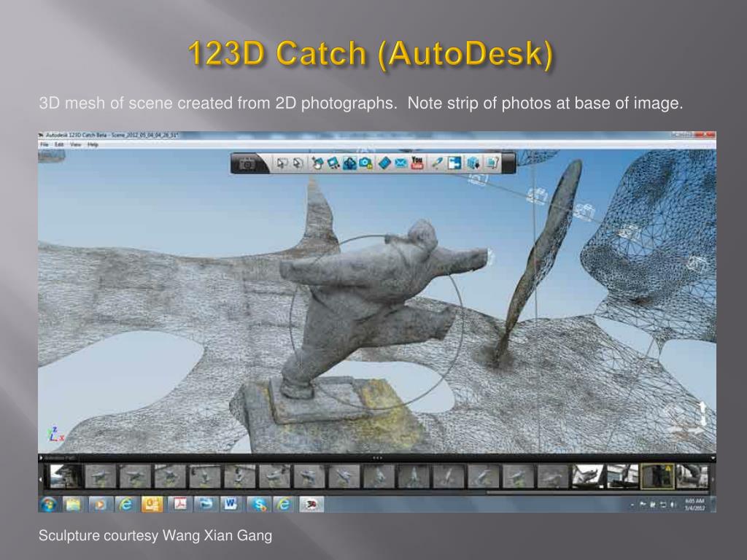
Task: Click the blue pen toolbar icon
Action: point(436,164)
